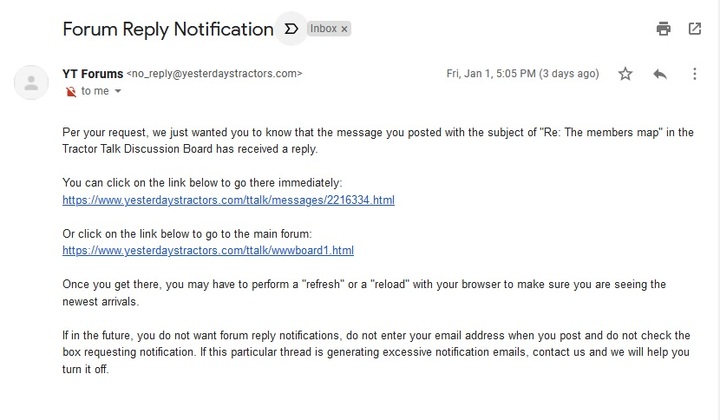This screenshot has height=420, width=720.
Task: Click the importance marker beside the subject
Action: click(291, 29)
